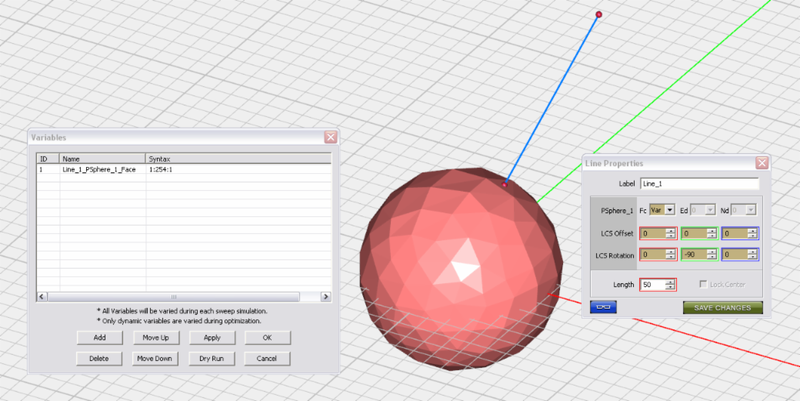Click the Name column header
Viewport: 800px width, 401px height.
point(102,159)
